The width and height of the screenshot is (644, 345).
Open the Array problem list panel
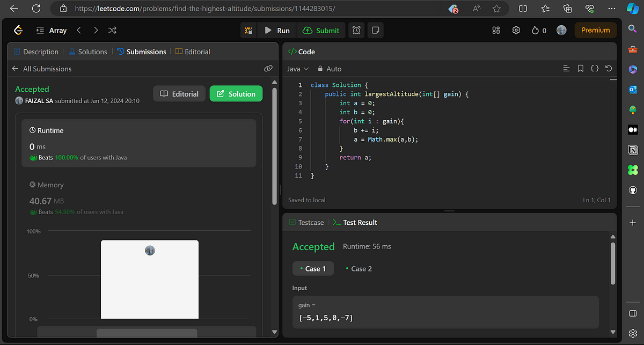coord(51,31)
